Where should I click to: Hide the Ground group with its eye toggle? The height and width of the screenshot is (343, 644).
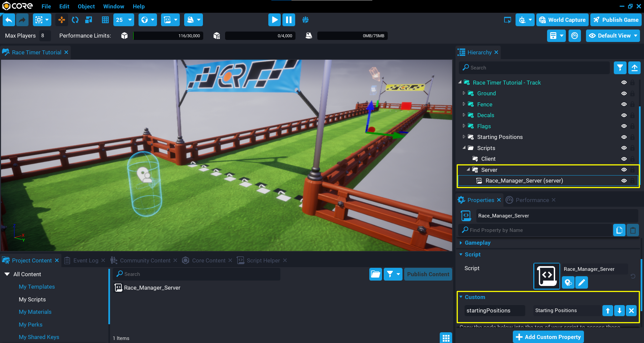point(624,93)
